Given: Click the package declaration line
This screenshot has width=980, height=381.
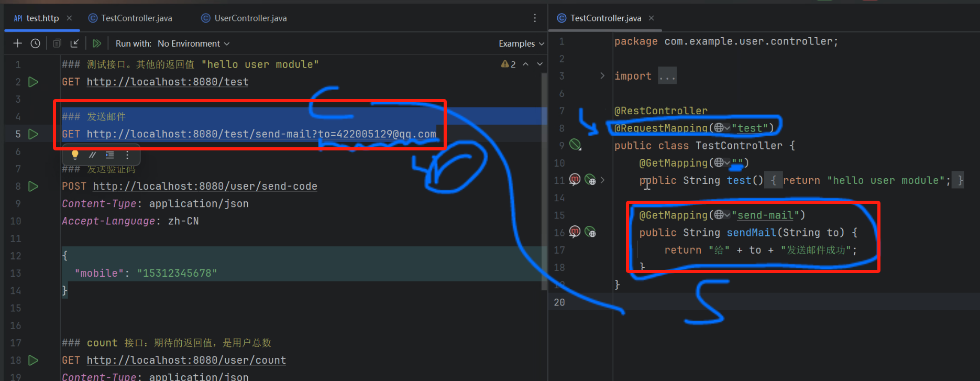Looking at the screenshot, I should [x=726, y=41].
